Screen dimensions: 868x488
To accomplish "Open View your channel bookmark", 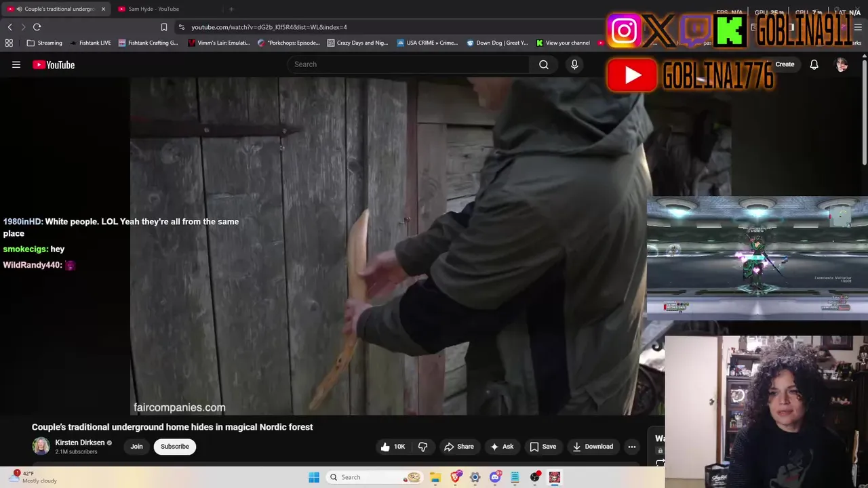I will click(563, 43).
